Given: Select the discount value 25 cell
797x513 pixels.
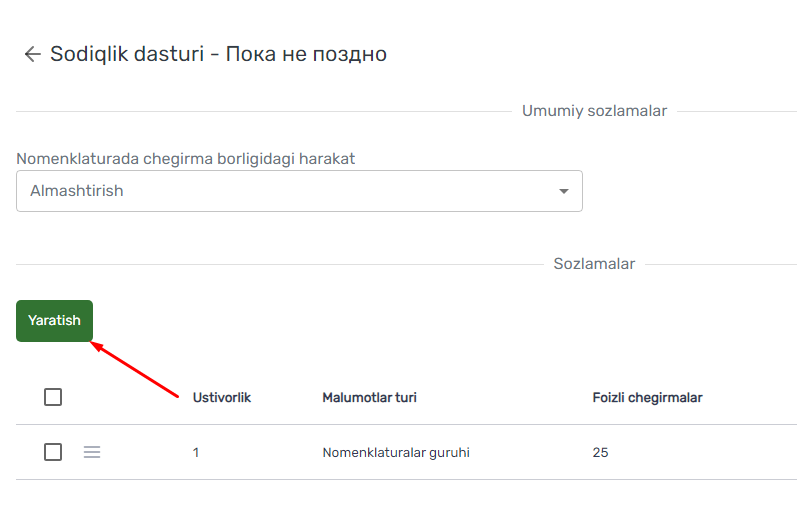Looking at the screenshot, I should (600, 452).
